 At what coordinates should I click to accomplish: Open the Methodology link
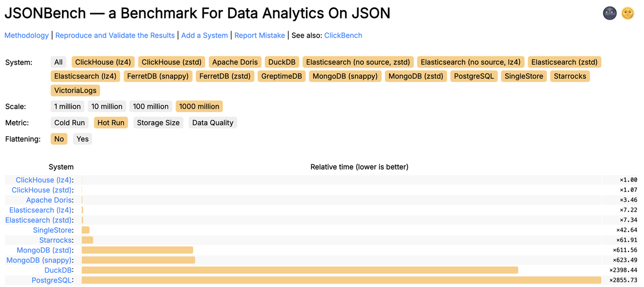(x=27, y=35)
